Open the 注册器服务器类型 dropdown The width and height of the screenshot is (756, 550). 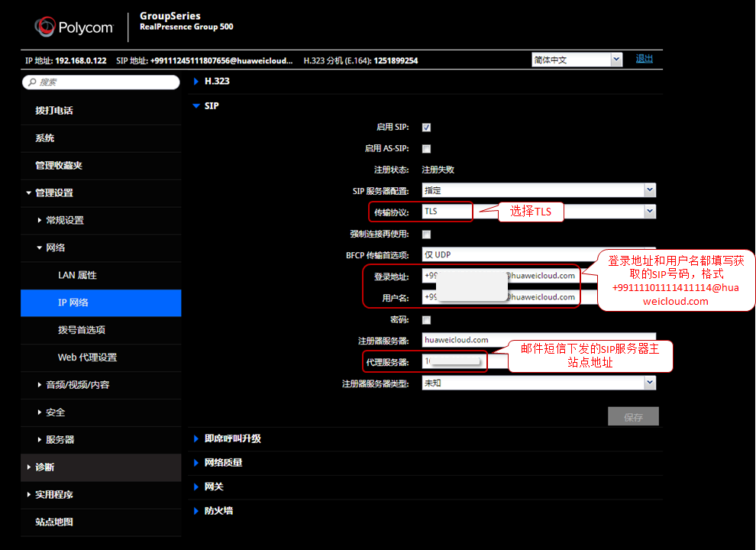pos(649,382)
